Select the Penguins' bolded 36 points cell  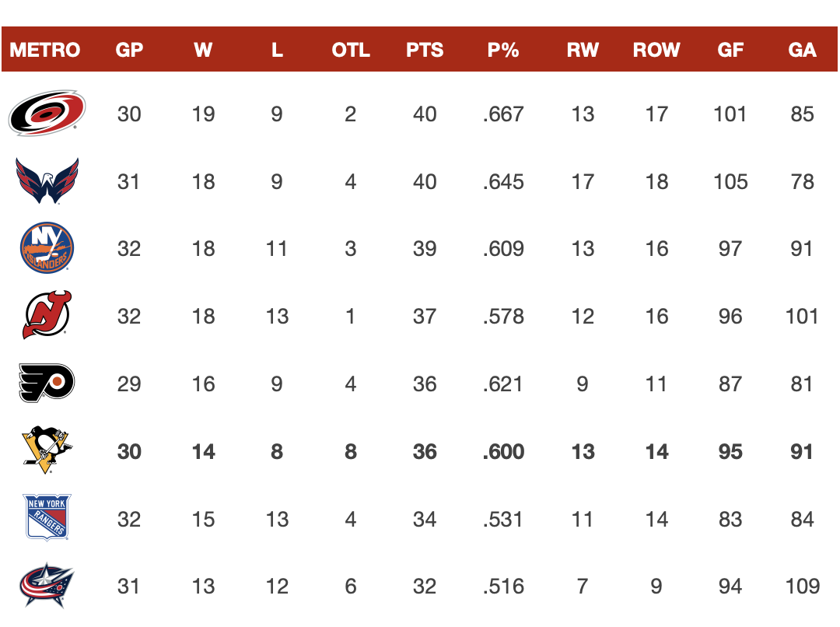click(425, 452)
